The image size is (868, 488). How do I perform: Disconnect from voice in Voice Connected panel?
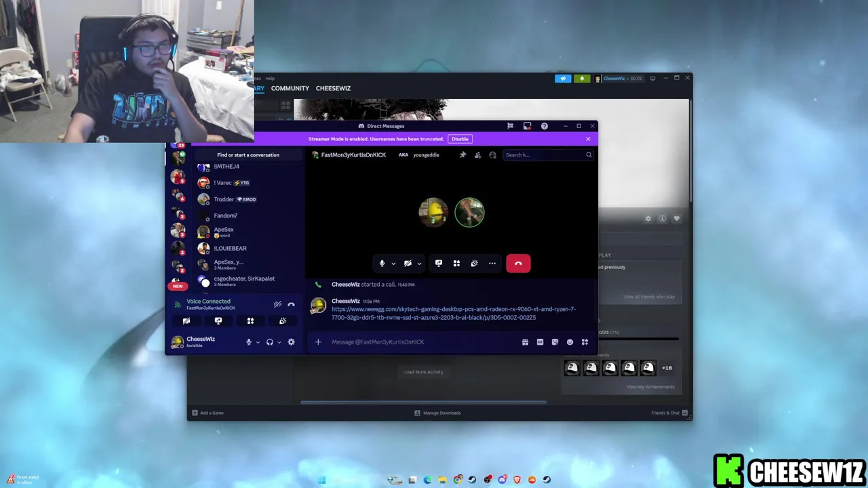(291, 304)
